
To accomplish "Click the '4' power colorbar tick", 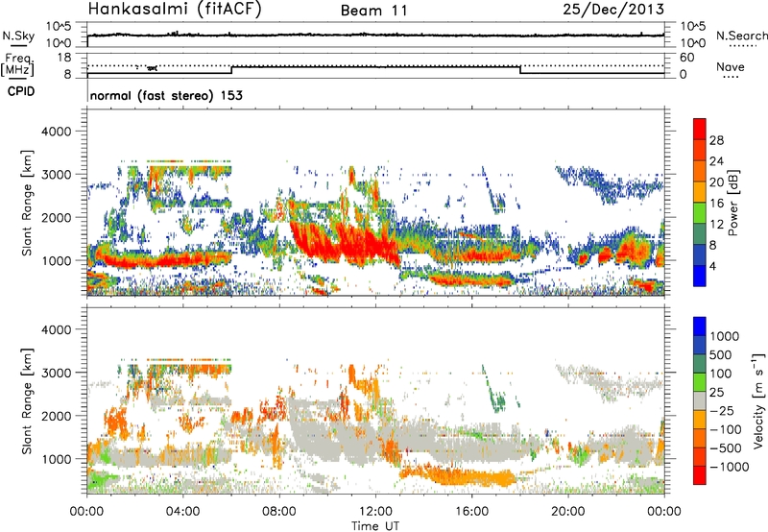I will (x=712, y=266).
